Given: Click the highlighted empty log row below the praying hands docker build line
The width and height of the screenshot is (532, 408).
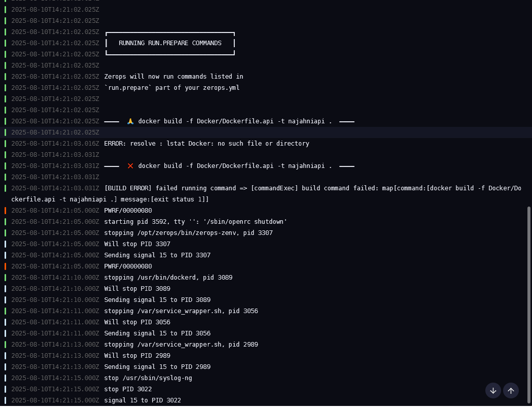Looking at the screenshot, I should pyautogui.click(x=266, y=132).
